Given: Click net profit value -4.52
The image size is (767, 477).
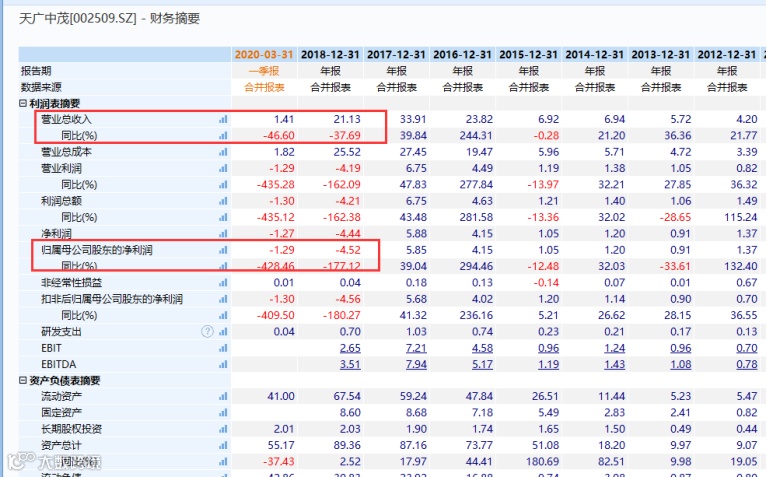Looking at the screenshot, I should coord(348,250).
